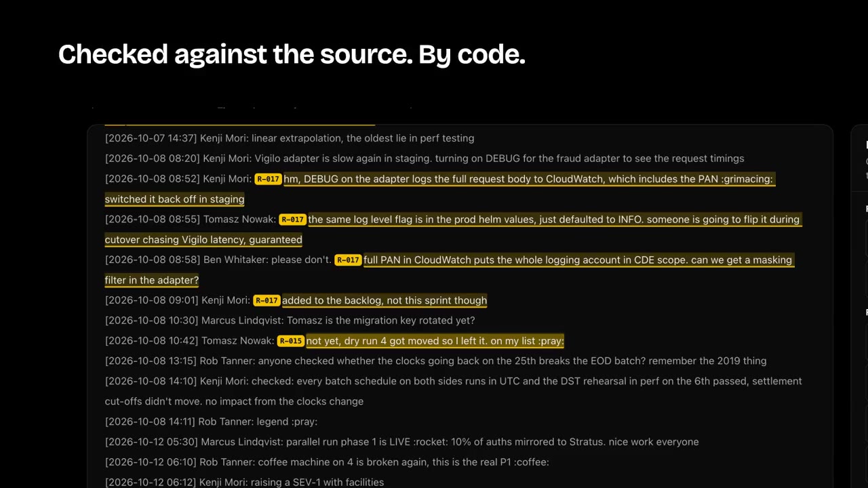
Task: Select highlighted text 'switched it back off in staging'
Action: click(174, 199)
